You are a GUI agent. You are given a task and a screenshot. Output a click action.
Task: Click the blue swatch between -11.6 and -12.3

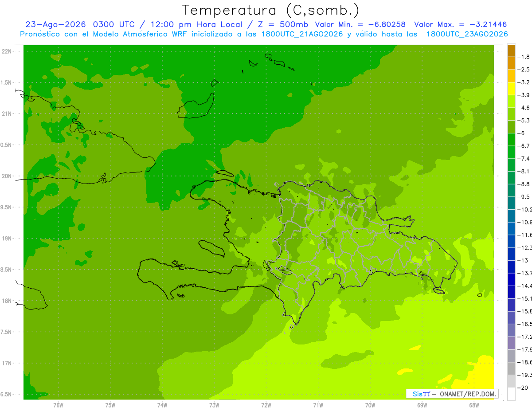point(511,241)
